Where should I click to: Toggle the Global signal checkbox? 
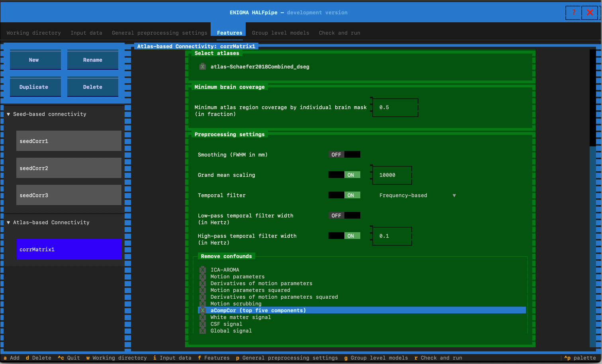pos(203,331)
